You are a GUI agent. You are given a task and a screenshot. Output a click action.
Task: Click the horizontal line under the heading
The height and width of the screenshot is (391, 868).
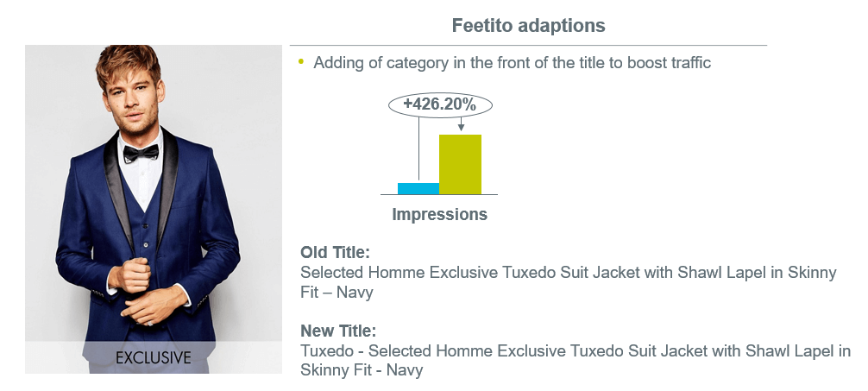click(x=528, y=45)
